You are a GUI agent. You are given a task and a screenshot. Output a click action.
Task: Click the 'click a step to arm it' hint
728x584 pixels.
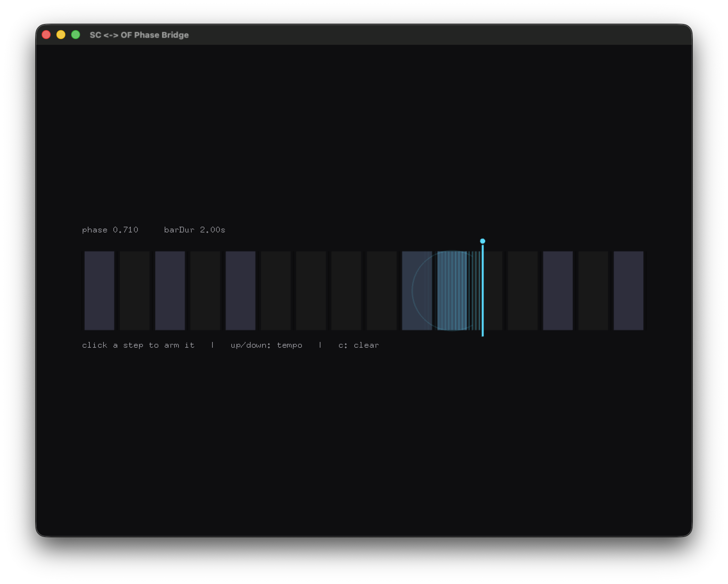(x=138, y=345)
